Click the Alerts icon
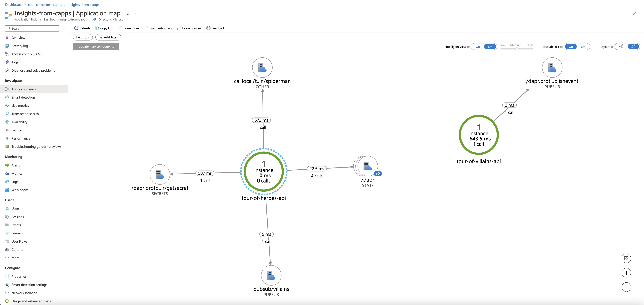 coord(7,165)
